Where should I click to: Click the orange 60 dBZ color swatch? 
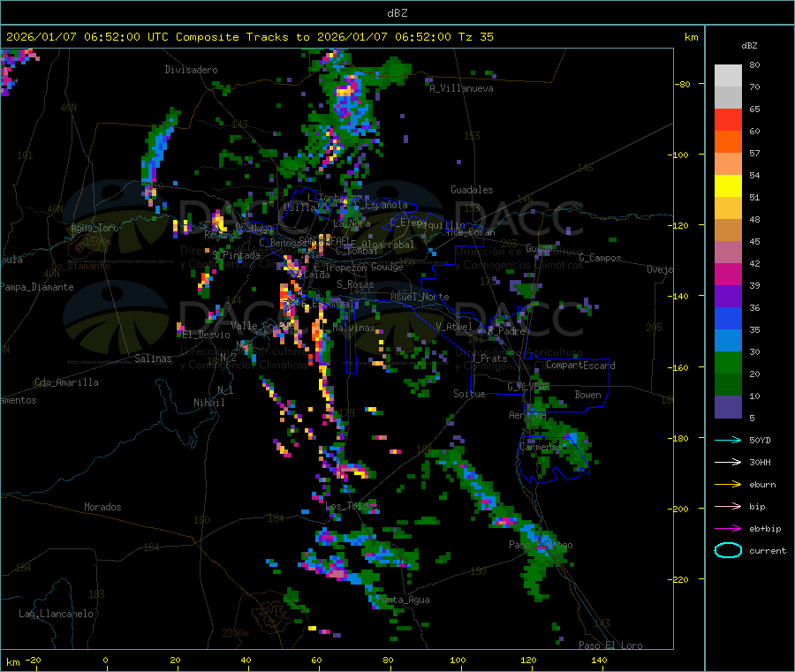tap(728, 142)
